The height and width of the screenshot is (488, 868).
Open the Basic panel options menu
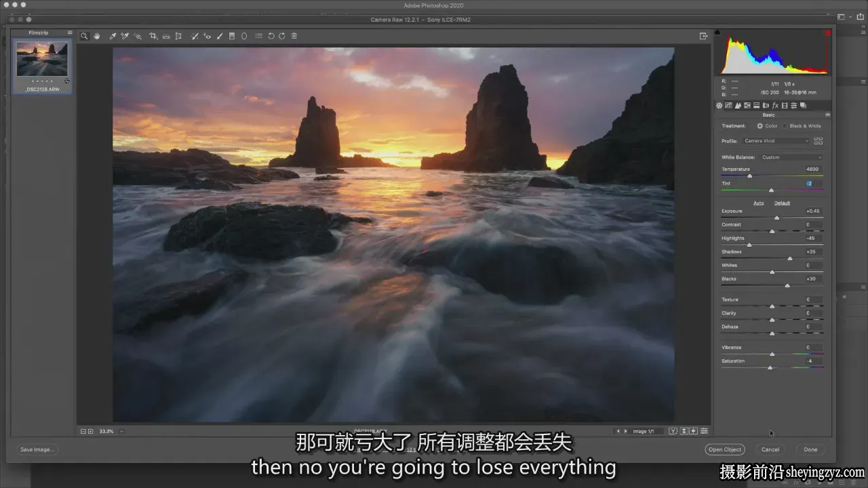pos(827,115)
